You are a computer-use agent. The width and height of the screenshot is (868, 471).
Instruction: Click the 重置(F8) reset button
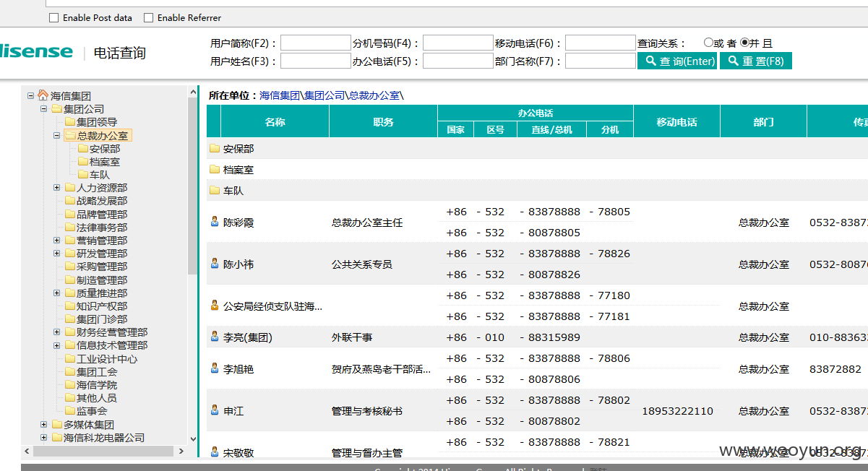(756, 61)
